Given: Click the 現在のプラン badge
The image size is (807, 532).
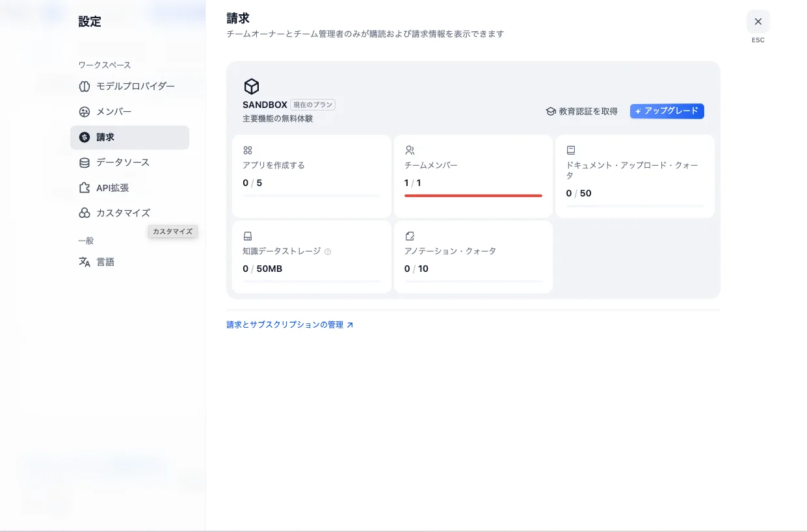Looking at the screenshot, I should point(313,105).
